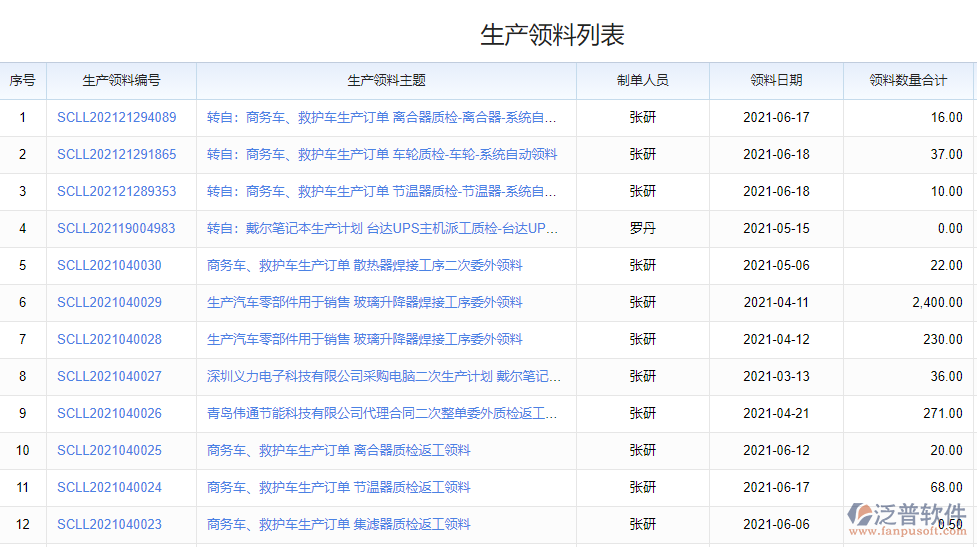This screenshot has width=977, height=547.
Task: Select date cell 2021-04-21
Action: click(x=776, y=413)
